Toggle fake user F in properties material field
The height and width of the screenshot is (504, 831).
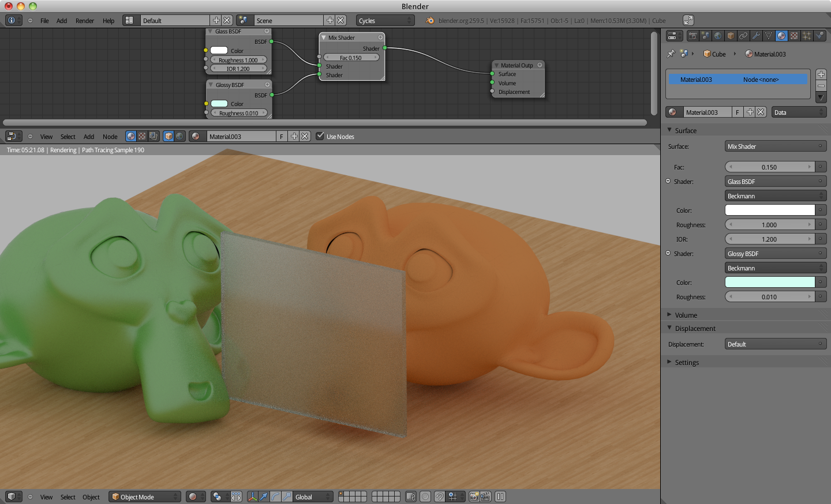click(738, 112)
